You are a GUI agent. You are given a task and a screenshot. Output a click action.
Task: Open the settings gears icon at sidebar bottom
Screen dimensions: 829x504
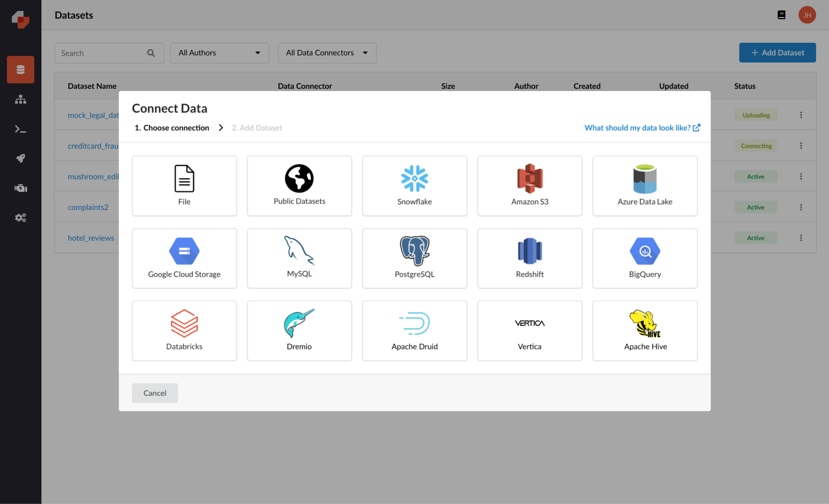coord(20,217)
